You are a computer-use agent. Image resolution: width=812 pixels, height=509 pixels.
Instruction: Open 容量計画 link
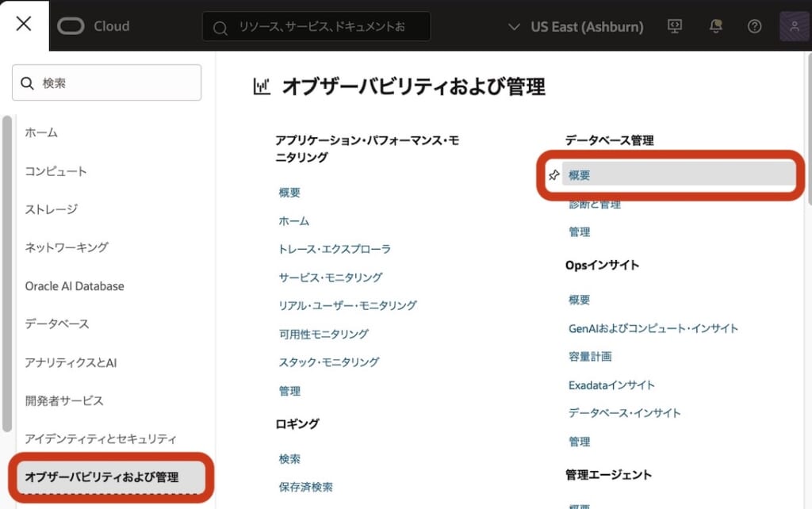590,356
